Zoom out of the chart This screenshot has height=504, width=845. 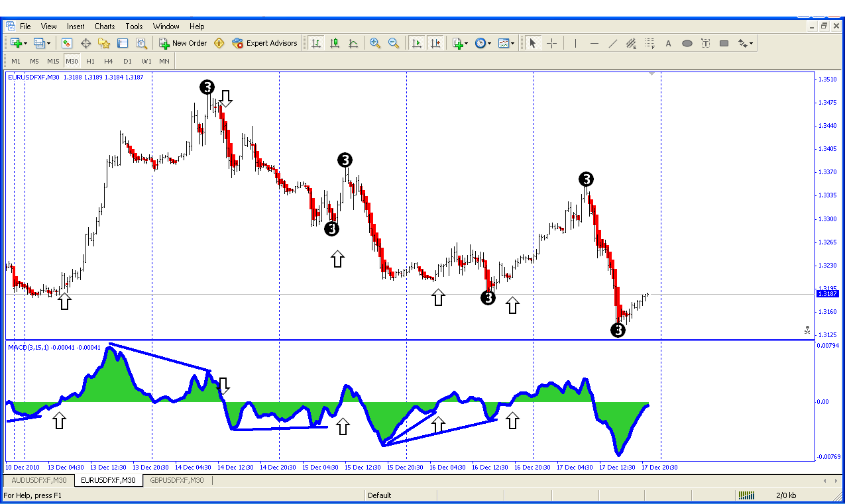[x=394, y=43]
